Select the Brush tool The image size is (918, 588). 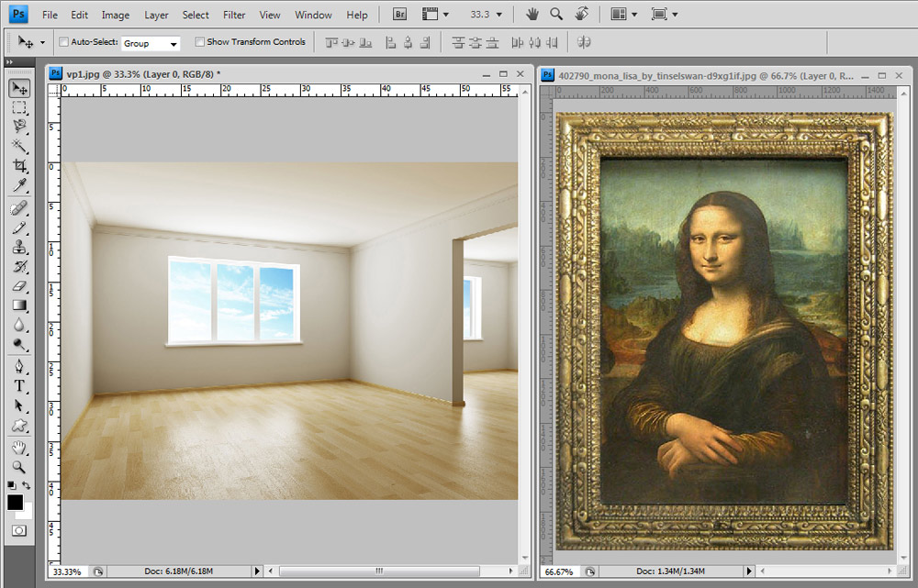19,227
